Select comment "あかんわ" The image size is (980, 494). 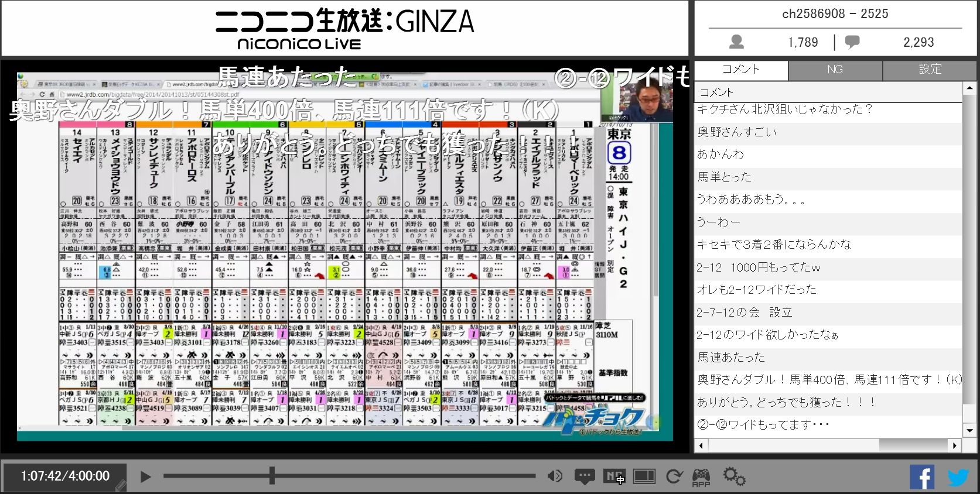pyautogui.click(x=828, y=155)
